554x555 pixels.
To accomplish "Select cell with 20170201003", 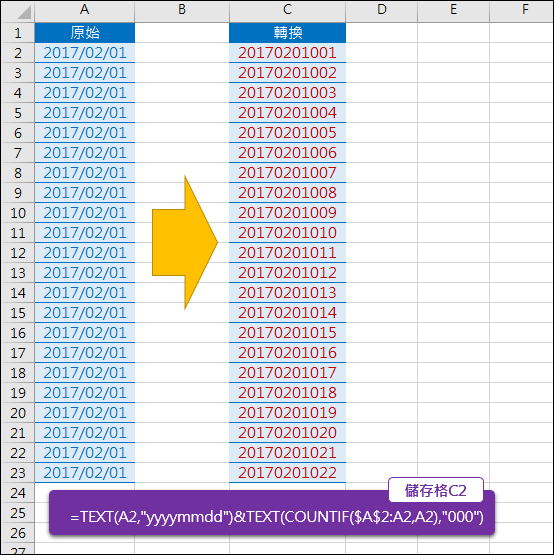I will point(287,93).
